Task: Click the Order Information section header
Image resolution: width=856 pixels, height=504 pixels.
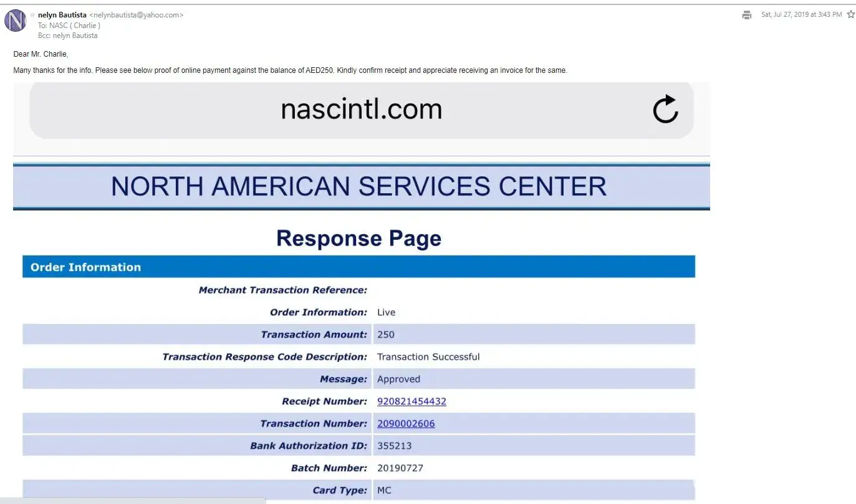Action: tap(358, 267)
